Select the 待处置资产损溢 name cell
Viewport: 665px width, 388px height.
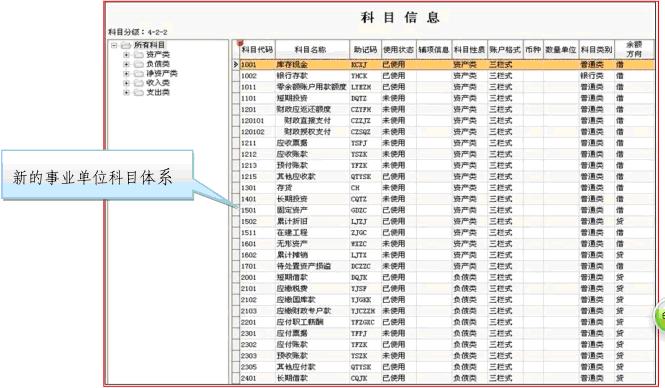(x=312, y=266)
